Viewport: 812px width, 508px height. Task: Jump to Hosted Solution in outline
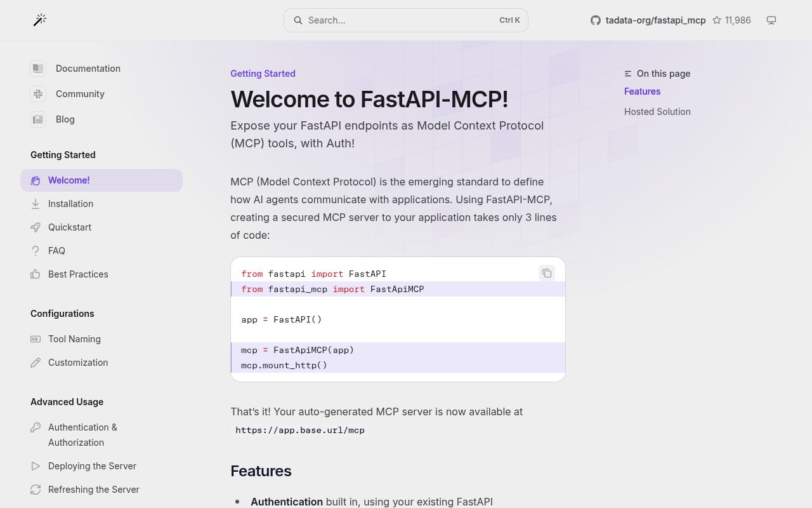pos(657,112)
